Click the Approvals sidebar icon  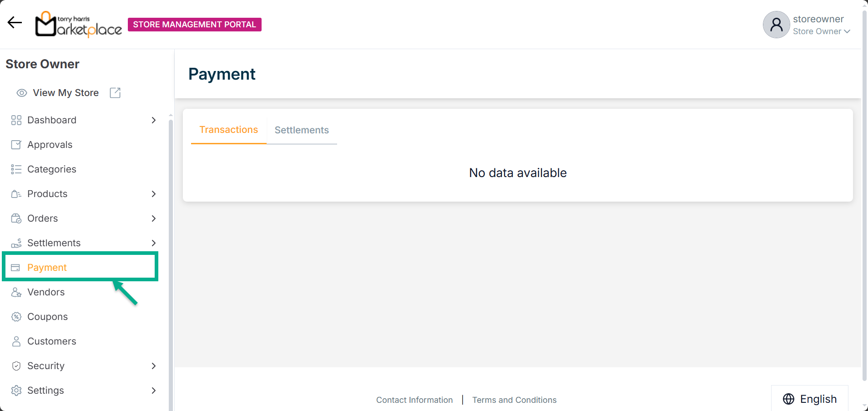click(x=16, y=145)
